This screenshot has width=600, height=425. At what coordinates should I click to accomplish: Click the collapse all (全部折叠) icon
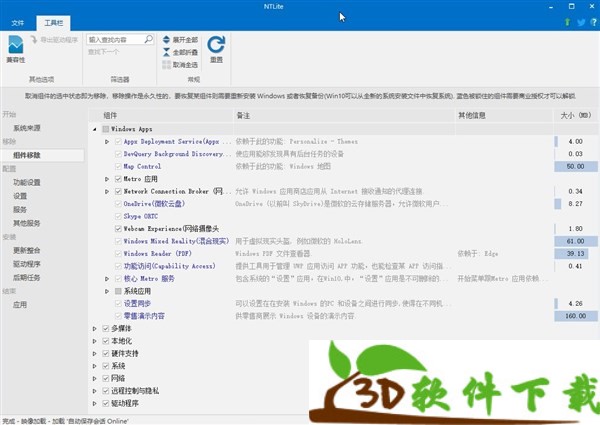click(x=166, y=52)
